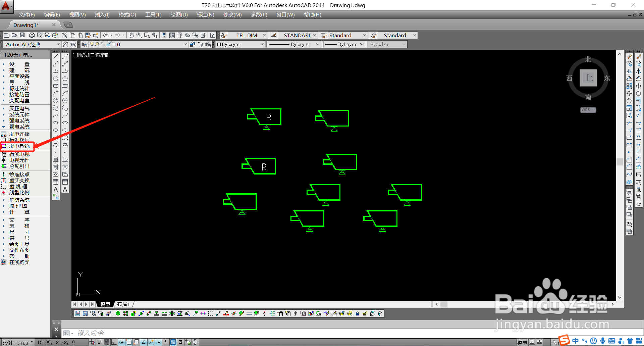Open the QuickCalc calculator icon

[x=203, y=35]
